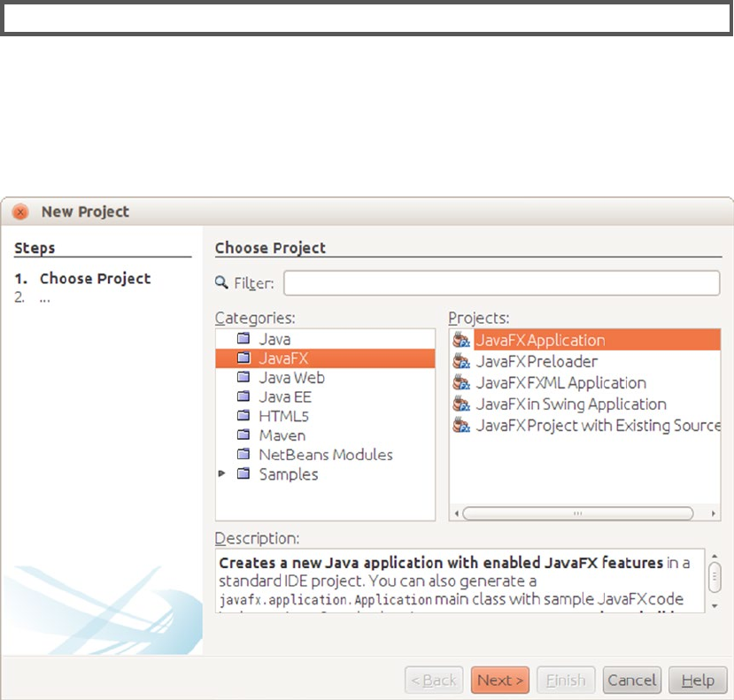Click the Description vertical scrollbar thumb
734x700 pixels.
click(x=715, y=576)
